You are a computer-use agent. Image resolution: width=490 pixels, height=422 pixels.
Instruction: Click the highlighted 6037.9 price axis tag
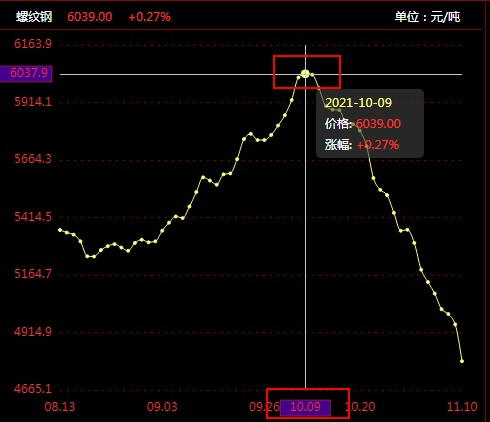point(26,73)
